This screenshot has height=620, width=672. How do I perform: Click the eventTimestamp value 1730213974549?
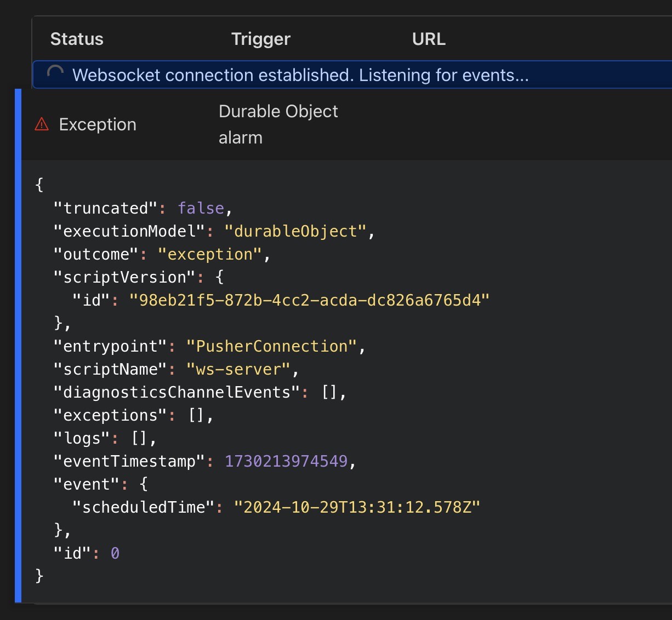click(286, 461)
